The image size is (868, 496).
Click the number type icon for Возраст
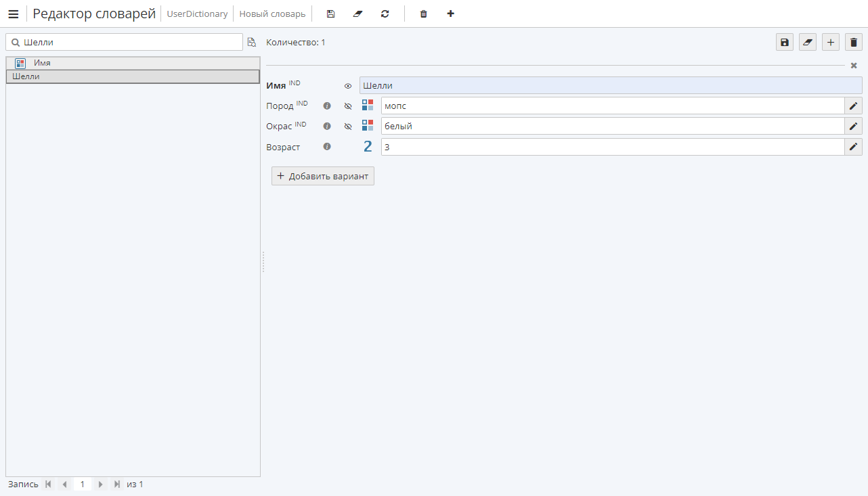pyautogui.click(x=368, y=146)
